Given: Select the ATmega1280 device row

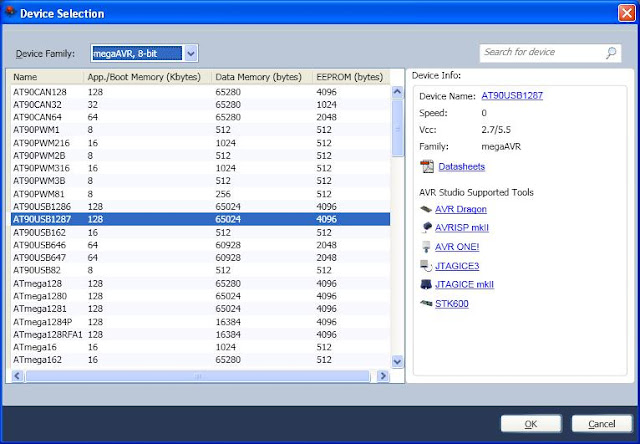Looking at the screenshot, I should click(200, 296).
